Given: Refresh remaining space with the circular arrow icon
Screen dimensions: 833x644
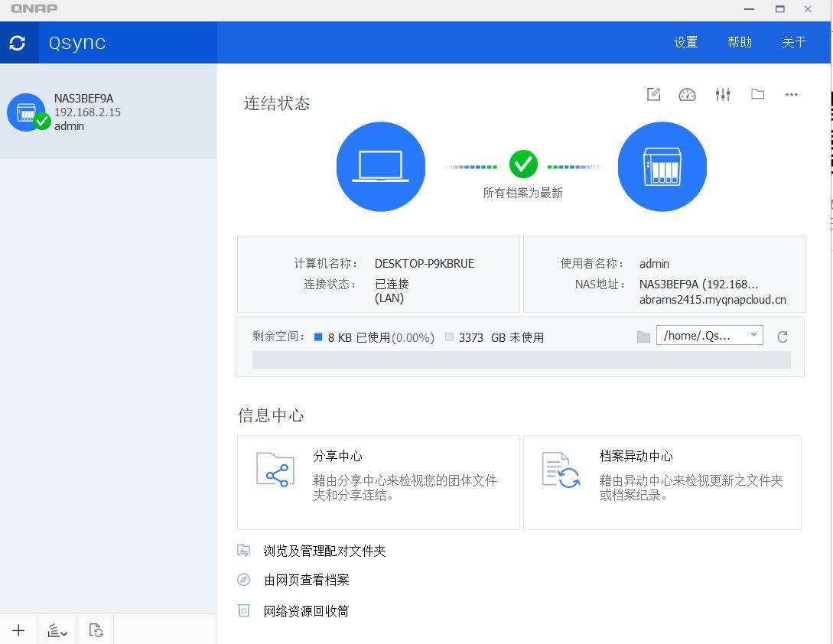Looking at the screenshot, I should (x=782, y=336).
